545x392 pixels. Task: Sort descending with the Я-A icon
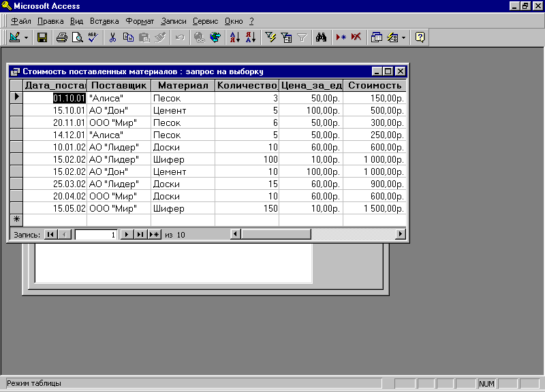point(251,37)
